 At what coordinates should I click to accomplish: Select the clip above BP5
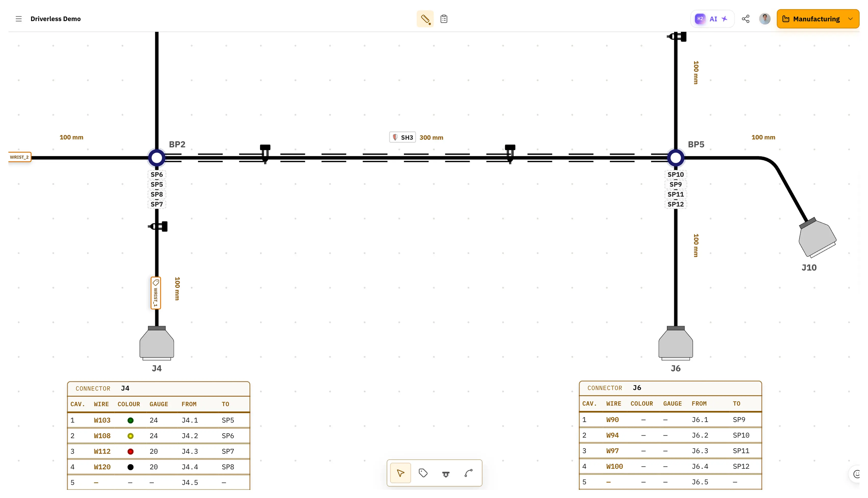click(676, 36)
